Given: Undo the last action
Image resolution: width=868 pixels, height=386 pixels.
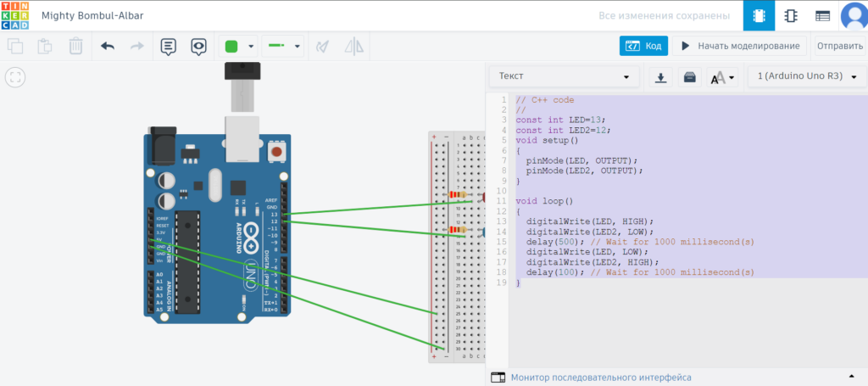Looking at the screenshot, I should click(x=108, y=46).
